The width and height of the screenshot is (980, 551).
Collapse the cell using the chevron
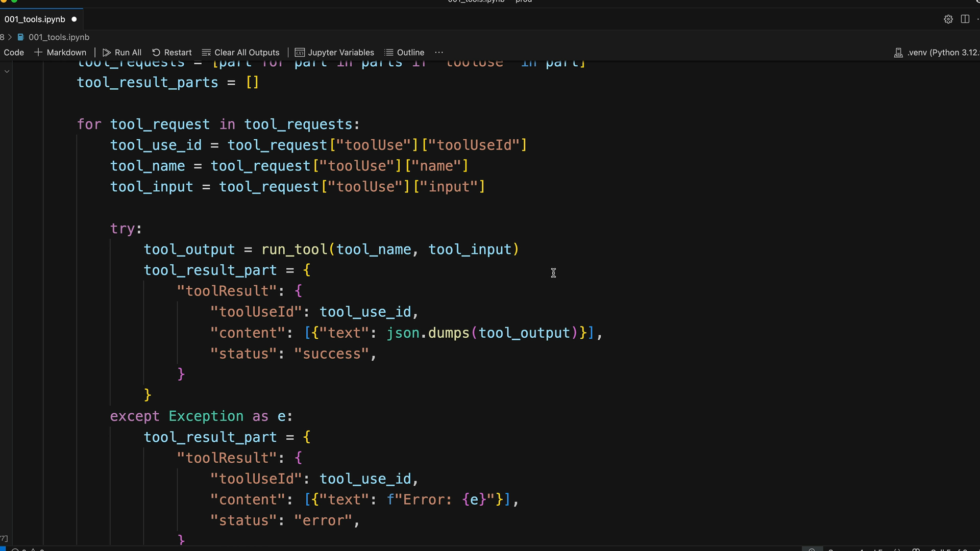(x=7, y=71)
